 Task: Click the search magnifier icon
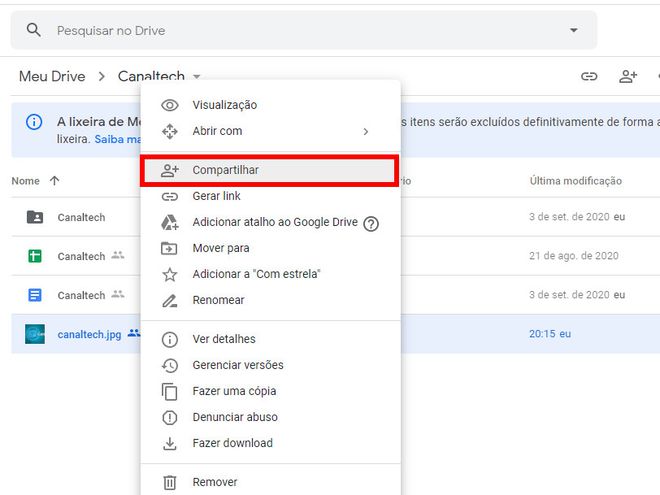pos(33,30)
